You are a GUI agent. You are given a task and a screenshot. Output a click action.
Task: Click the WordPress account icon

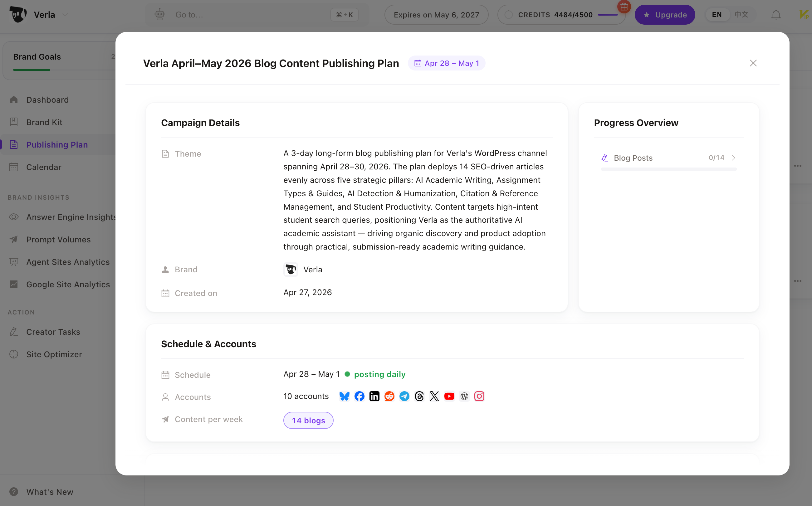[464, 396]
